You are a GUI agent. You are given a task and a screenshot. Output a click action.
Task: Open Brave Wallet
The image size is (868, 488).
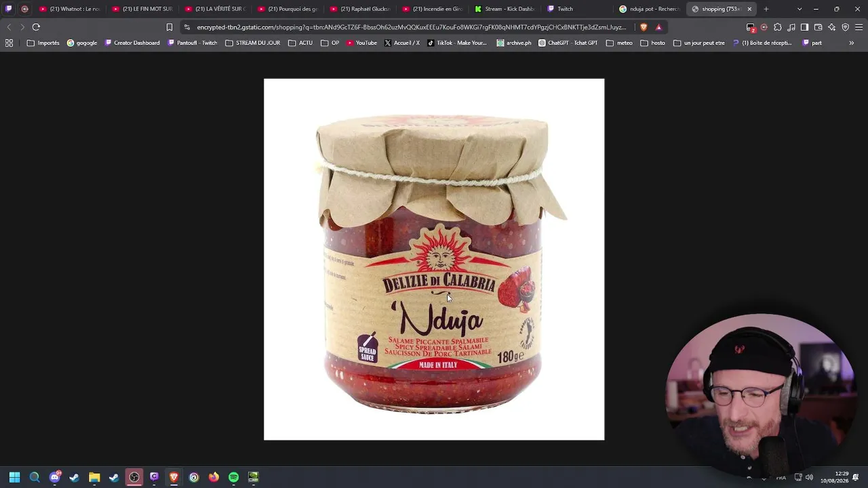click(818, 27)
